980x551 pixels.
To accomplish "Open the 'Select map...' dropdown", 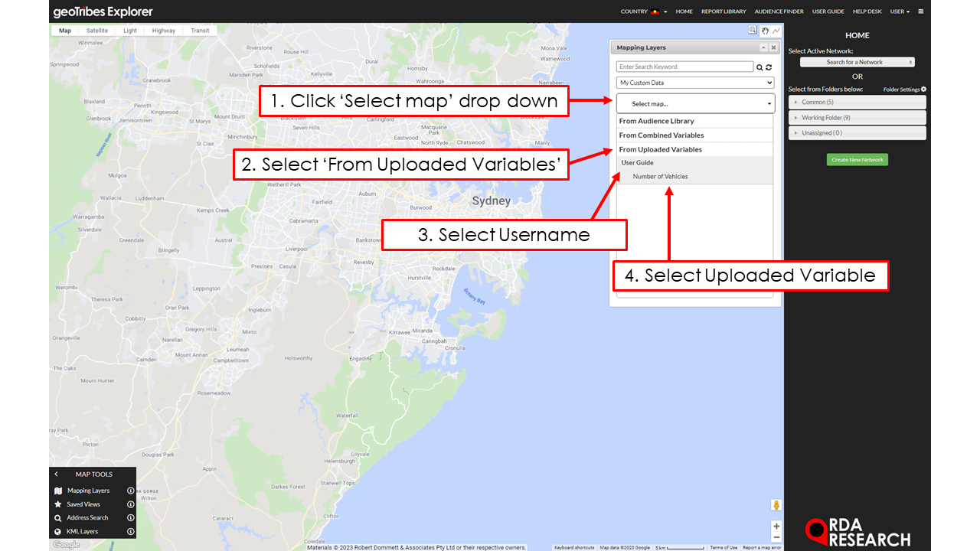I will (695, 103).
